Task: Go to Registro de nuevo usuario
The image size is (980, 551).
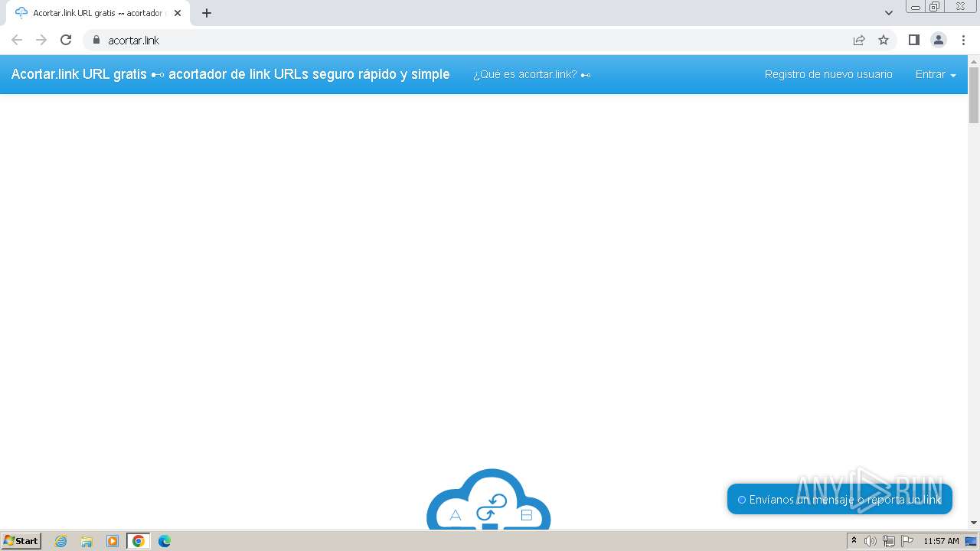Action: pos(828,74)
